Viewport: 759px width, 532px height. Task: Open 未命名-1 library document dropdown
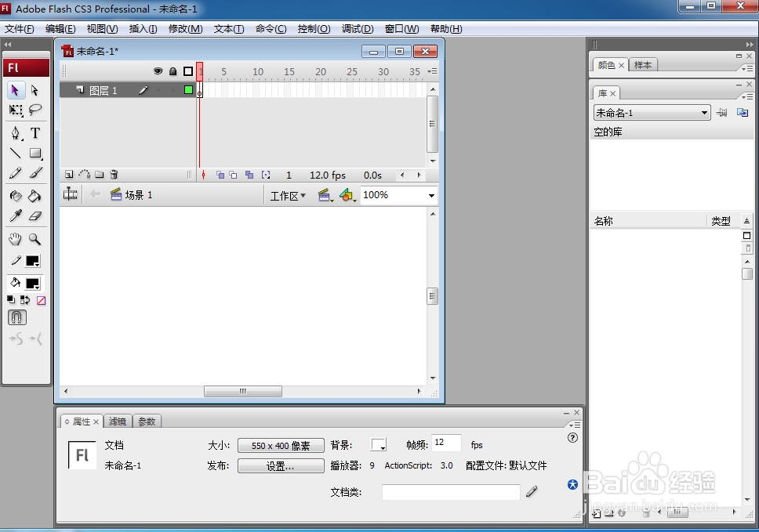652,113
